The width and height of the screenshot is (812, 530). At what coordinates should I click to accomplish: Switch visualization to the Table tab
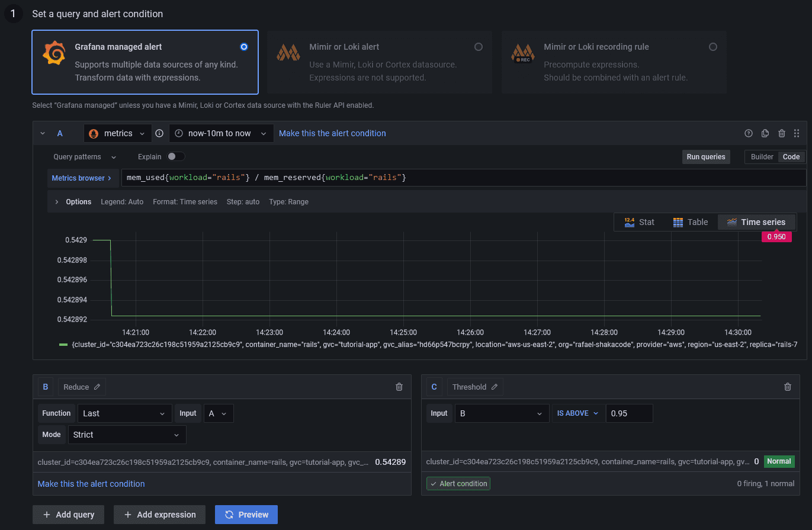coord(691,222)
